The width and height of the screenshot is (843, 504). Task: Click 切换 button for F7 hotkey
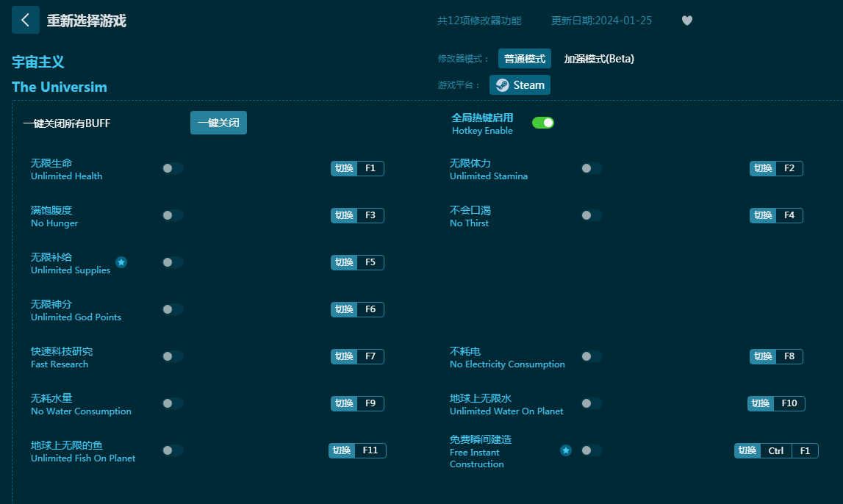344,356
